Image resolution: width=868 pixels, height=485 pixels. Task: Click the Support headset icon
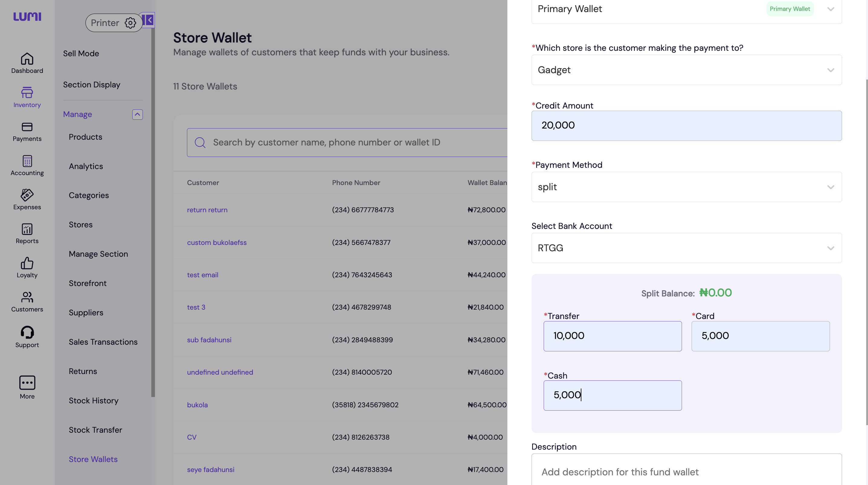27,332
